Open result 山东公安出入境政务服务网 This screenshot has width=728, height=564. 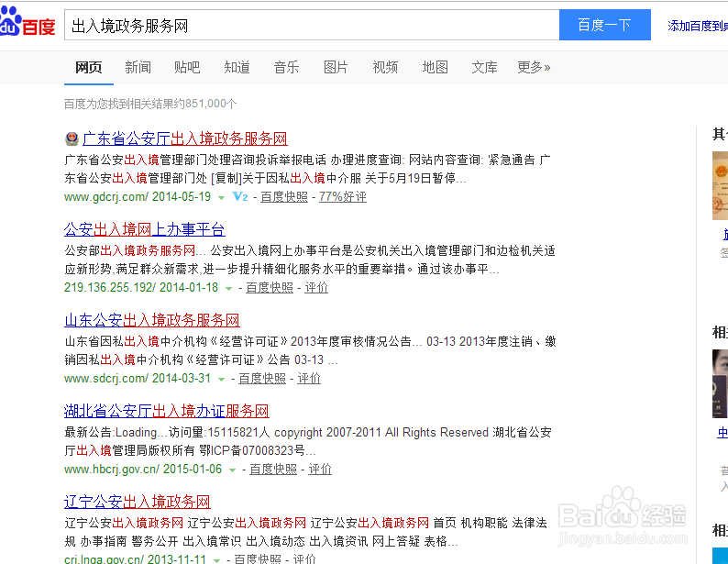[x=152, y=320]
